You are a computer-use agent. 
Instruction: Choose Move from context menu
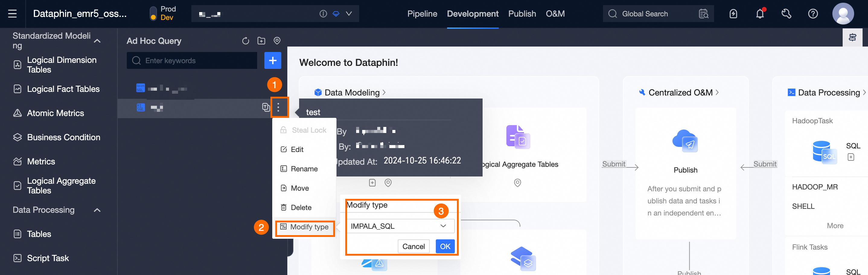(304, 188)
